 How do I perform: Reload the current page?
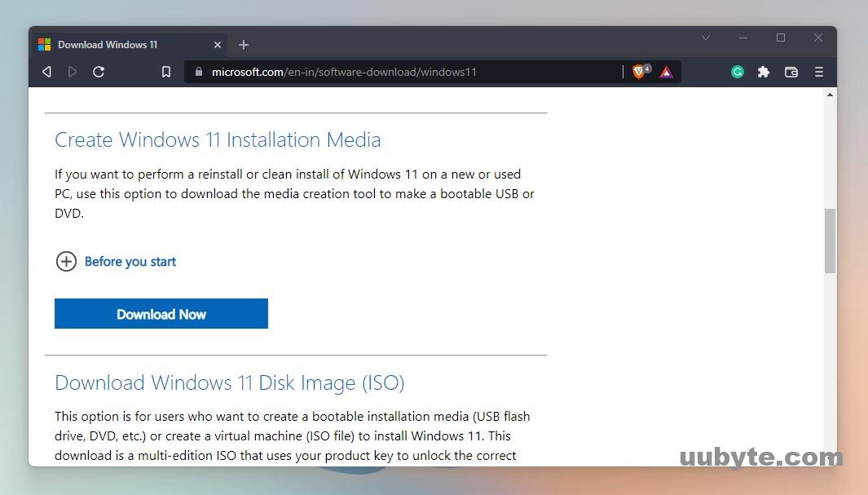coord(99,72)
